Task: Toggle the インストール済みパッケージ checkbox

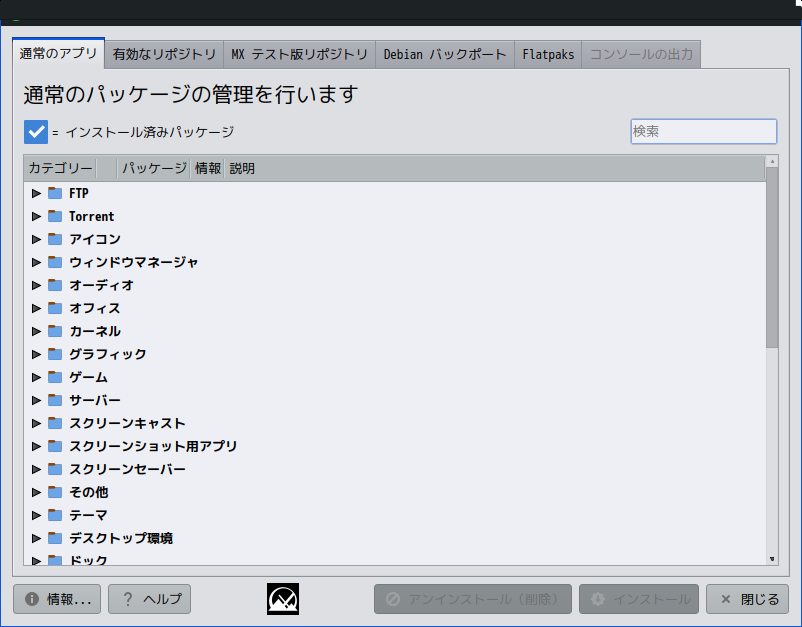Action: point(36,132)
